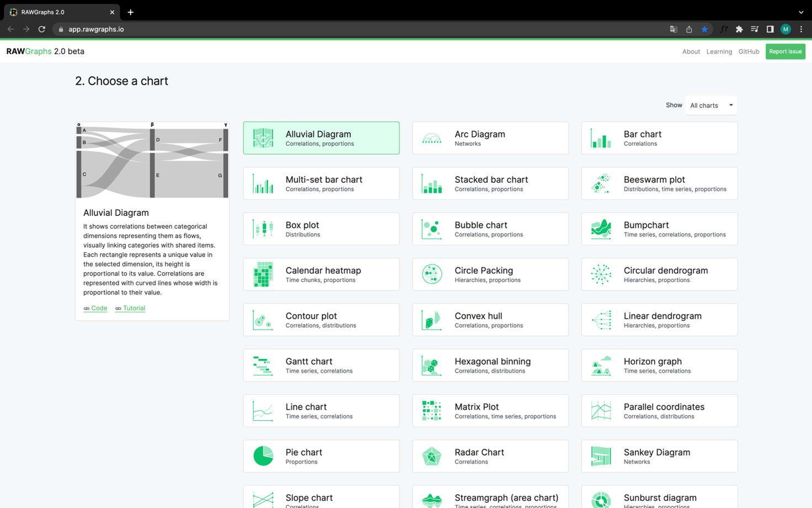Open the Alluvial Diagram Code link
812x508 pixels.
(x=95, y=308)
